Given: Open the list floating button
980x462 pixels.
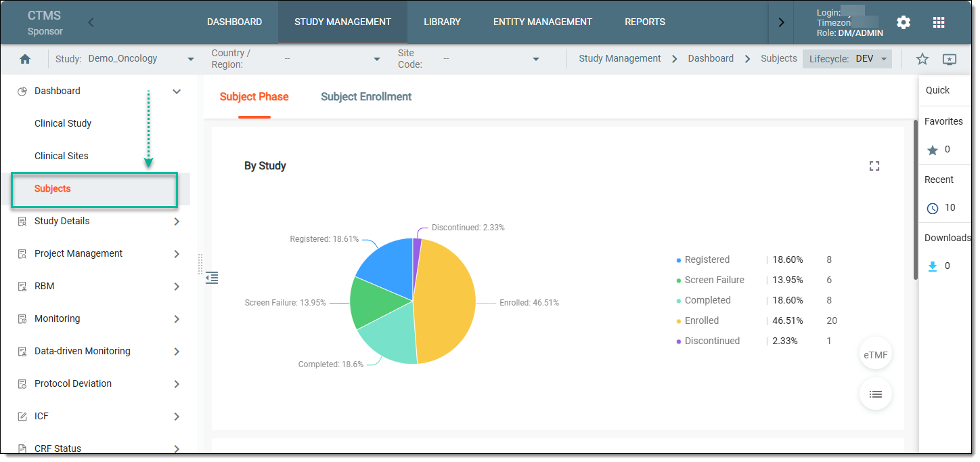Looking at the screenshot, I should (876, 394).
